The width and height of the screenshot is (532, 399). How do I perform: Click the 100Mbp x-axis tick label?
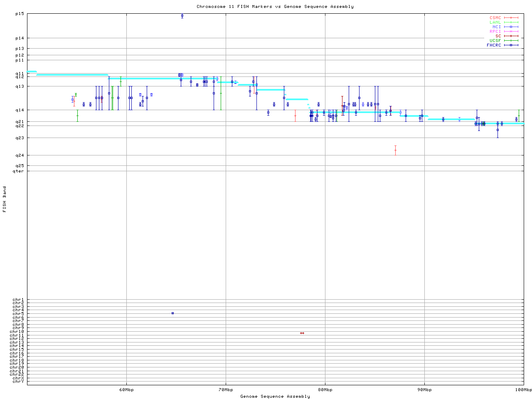click(523, 390)
